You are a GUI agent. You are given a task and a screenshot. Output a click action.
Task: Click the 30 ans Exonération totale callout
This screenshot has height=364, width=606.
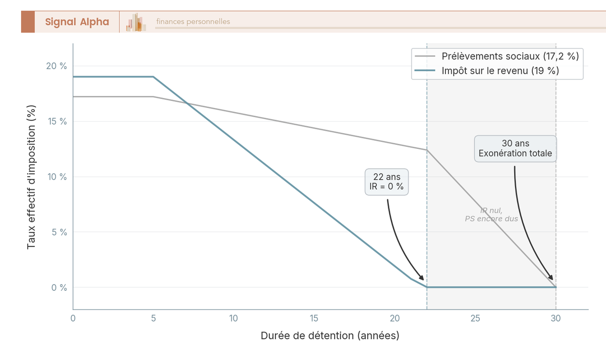[x=515, y=148]
